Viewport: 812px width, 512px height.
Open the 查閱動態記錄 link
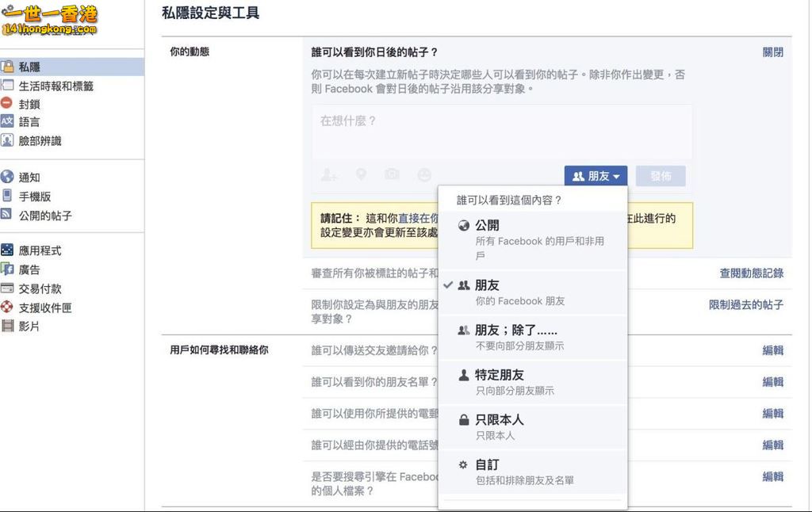click(x=752, y=273)
